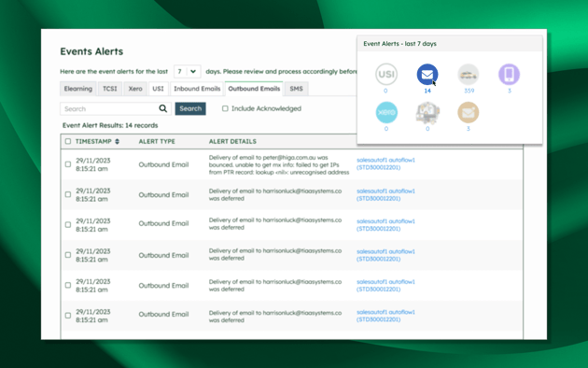Click the 0 count under the Xero icon

coord(386,129)
